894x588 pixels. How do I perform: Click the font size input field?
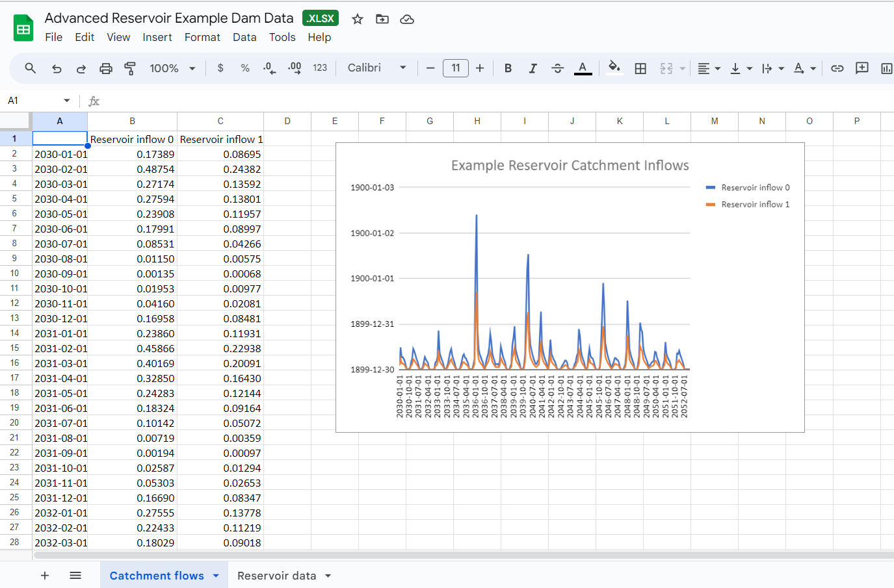[x=456, y=68]
